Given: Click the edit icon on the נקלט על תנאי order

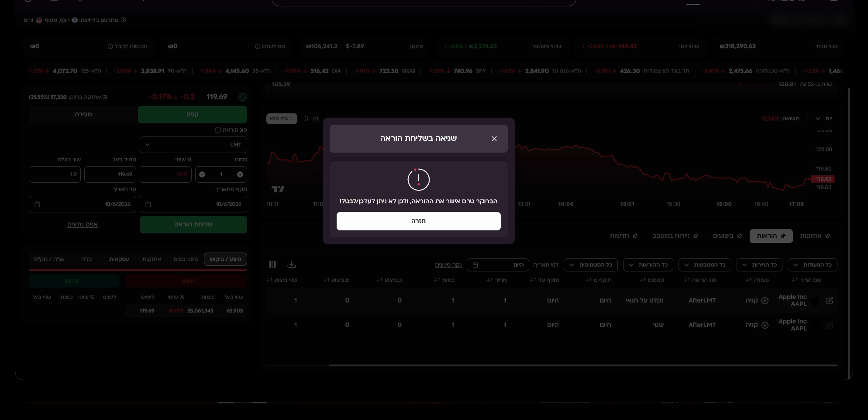Looking at the screenshot, I should point(830,300).
